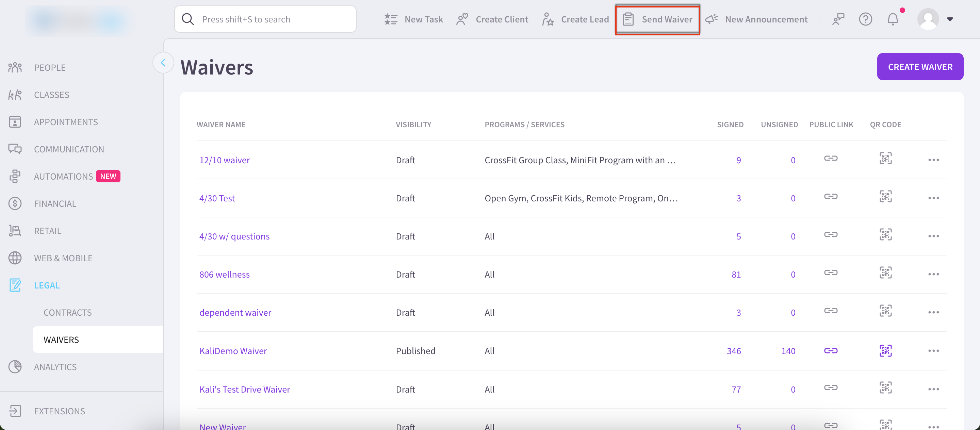Image resolution: width=980 pixels, height=430 pixels.
Task: Open the People section icon
Action: (15, 68)
